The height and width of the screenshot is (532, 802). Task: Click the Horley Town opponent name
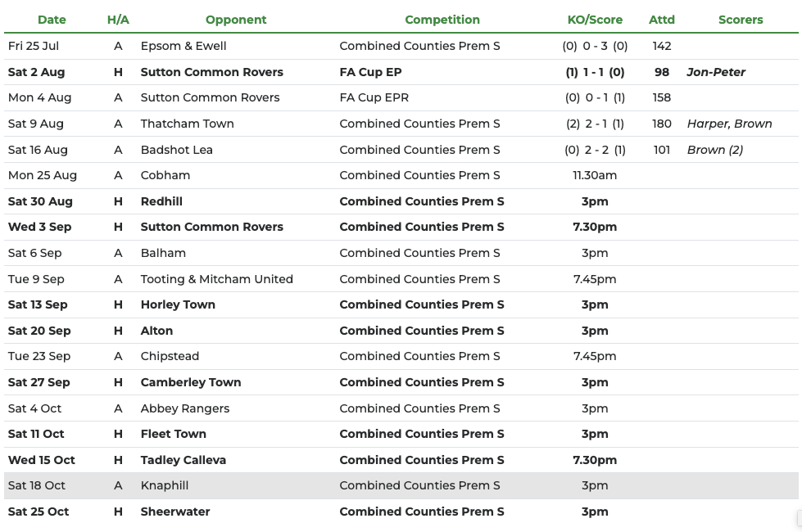178,304
